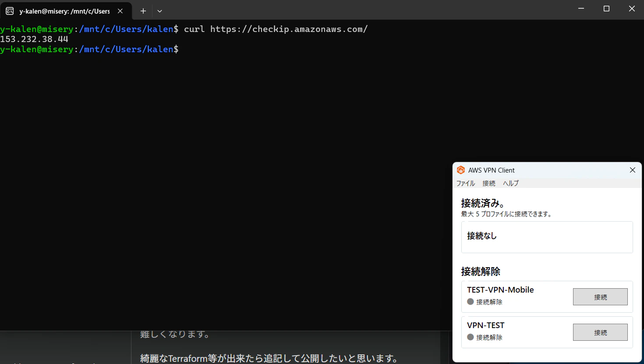Viewport: 644px width, 364px height.
Task: Click the TEST-VPN-Mobile gray status indicator
Action: [x=471, y=302]
